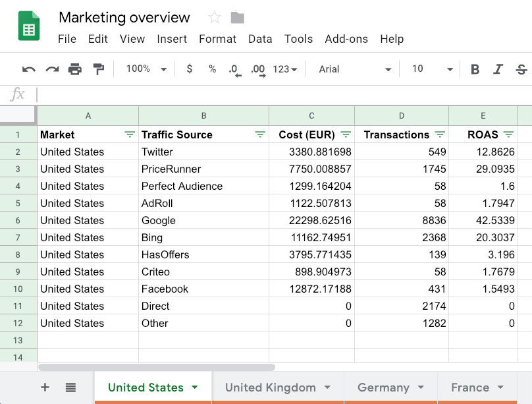
Task: Open the Format menu
Action: [217, 39]
